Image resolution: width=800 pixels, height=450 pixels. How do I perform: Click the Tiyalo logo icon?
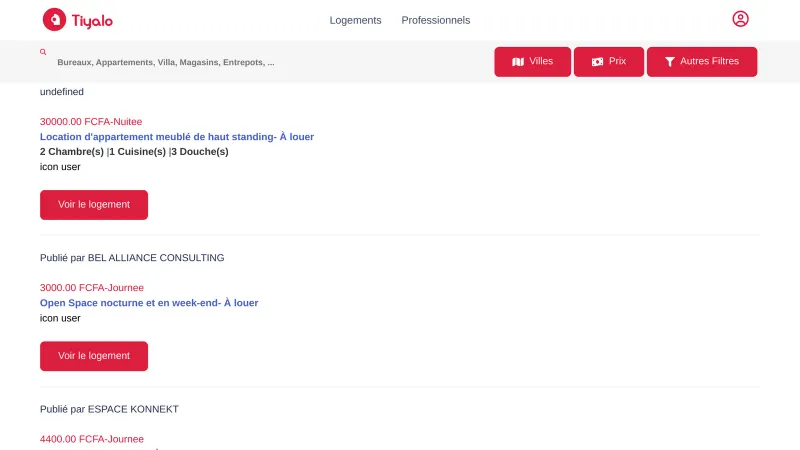click(54, 20)
